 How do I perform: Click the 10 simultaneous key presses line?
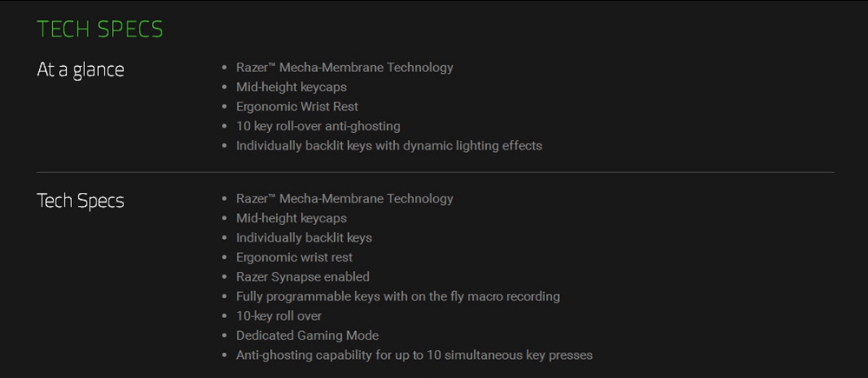click(414, 355)
